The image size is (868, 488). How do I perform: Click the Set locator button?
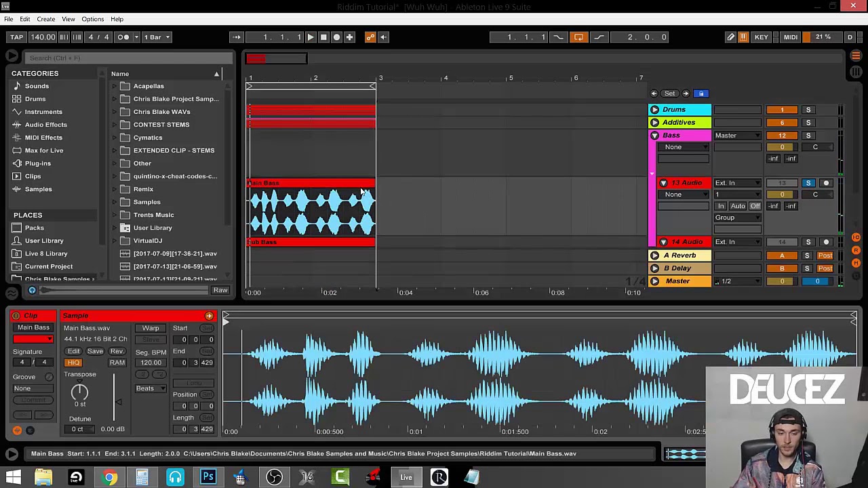point(669,94)
